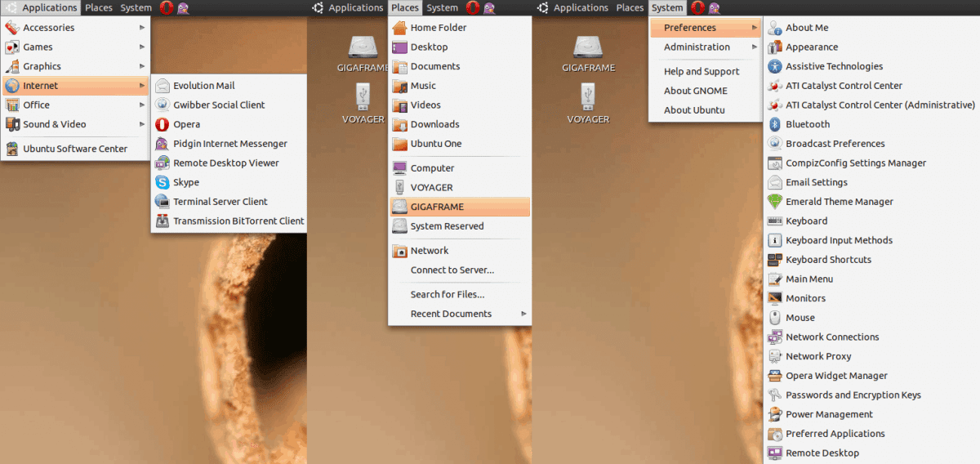Click Search for Files...
Viewport: 980px width, 464px height.
[x=447, y=294]
